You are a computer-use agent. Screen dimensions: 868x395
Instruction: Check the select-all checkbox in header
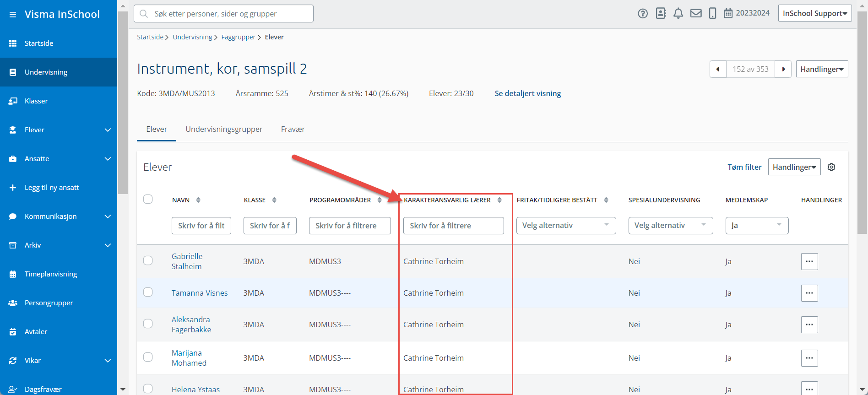(148, 199)
